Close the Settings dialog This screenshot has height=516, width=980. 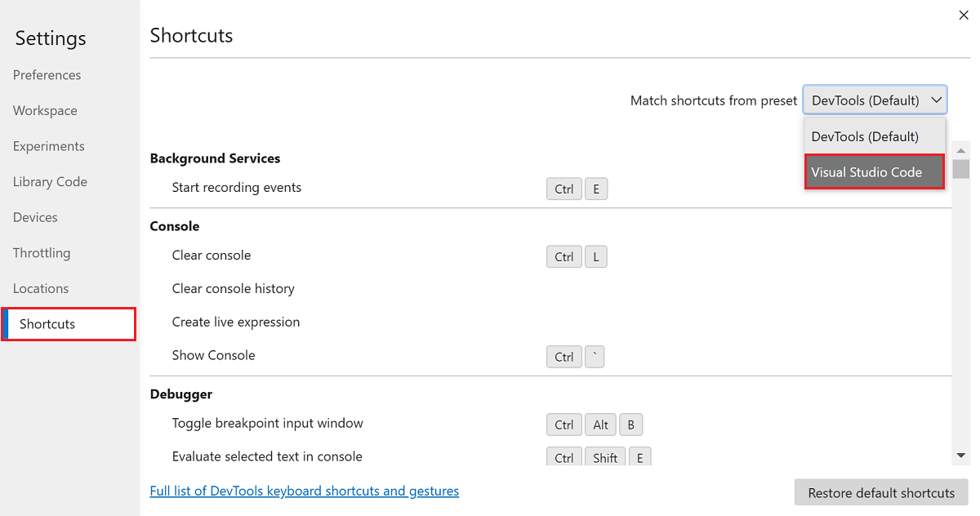(x=964, y=15)
